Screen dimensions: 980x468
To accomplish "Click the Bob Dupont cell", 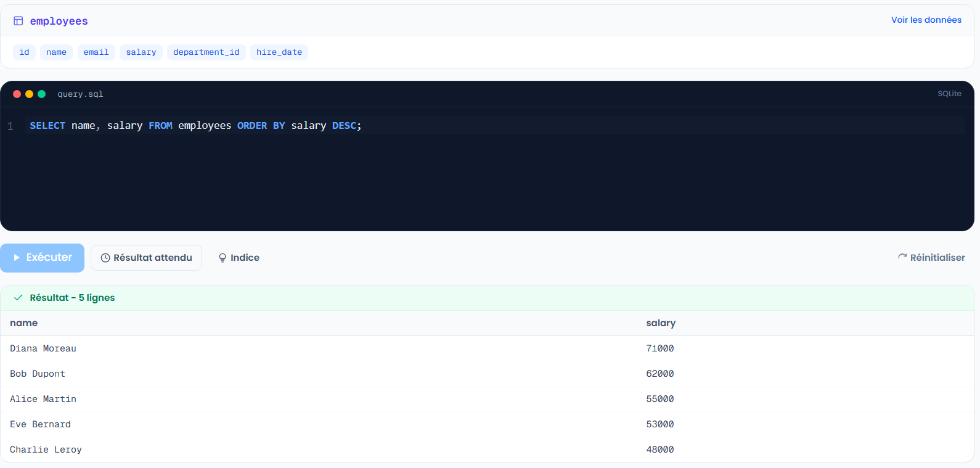I will point(38,374).
